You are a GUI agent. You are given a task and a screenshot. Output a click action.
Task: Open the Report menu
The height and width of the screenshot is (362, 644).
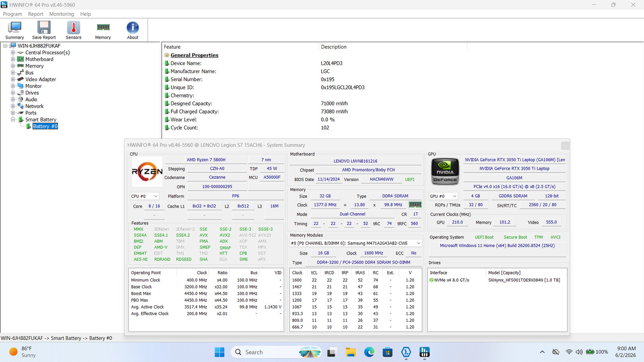coord(35,14)
